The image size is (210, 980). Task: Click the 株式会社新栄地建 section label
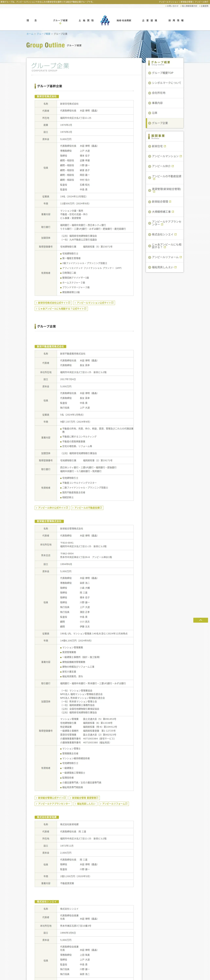(47, 817)
